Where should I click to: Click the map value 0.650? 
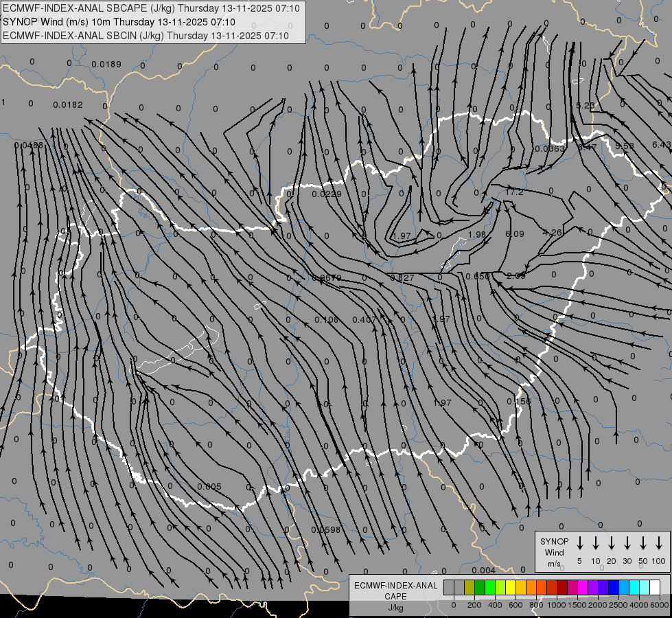point(478,277)
